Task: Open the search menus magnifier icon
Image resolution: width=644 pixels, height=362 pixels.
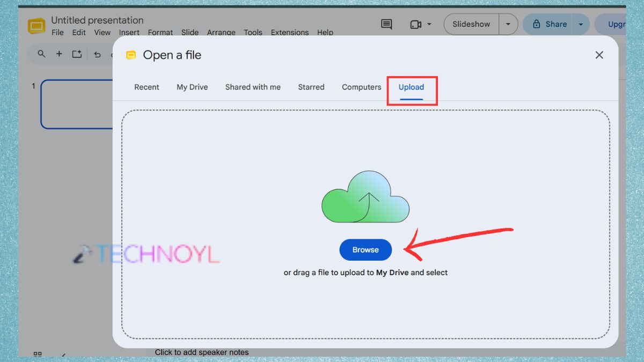Action: (x=41, y=54)
